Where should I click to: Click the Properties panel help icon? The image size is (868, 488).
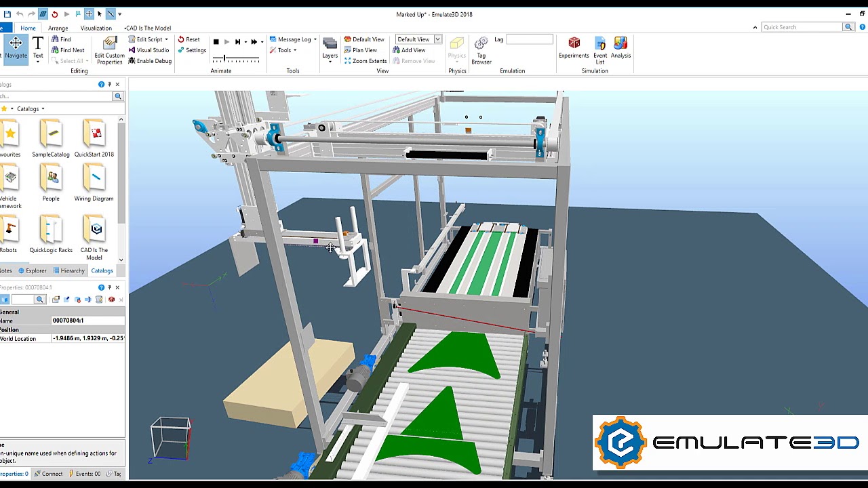tap(101, 287)
